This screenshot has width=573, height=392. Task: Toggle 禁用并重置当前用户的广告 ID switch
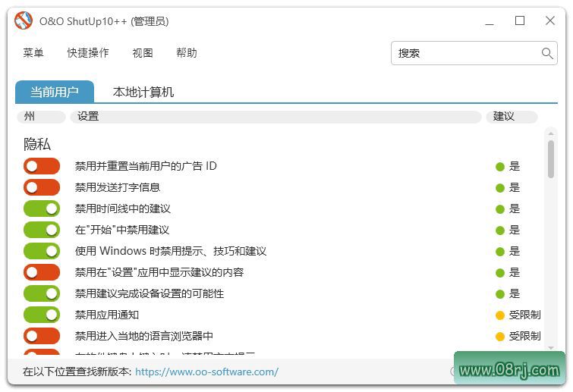tap(42, 166)
